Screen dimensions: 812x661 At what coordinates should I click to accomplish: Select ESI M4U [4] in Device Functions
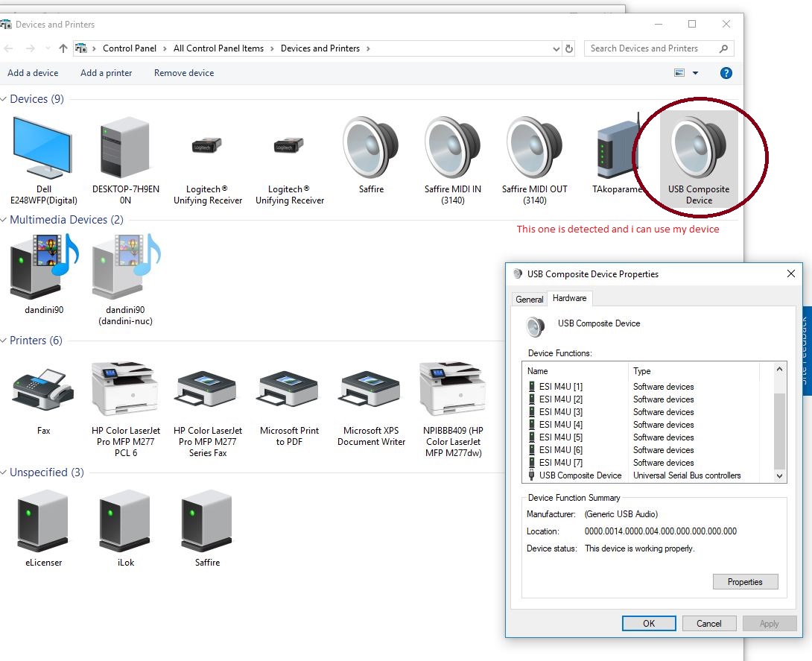641,425
